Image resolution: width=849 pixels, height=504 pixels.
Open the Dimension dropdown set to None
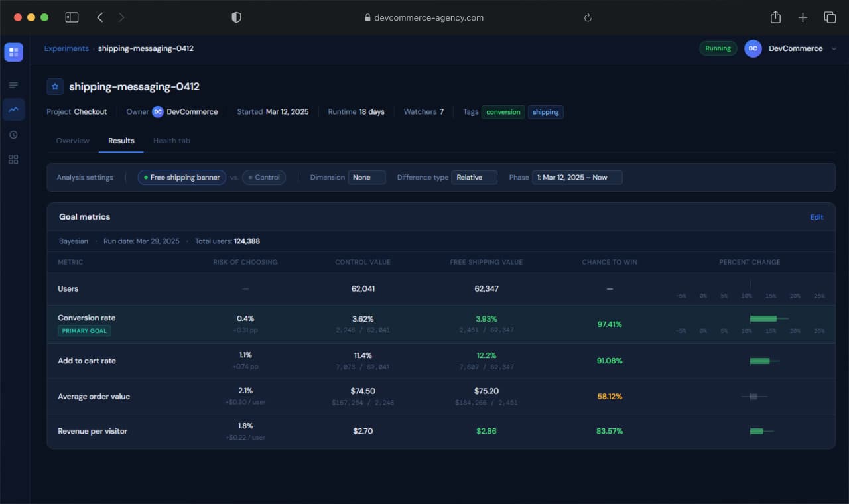tap(366, 178)
